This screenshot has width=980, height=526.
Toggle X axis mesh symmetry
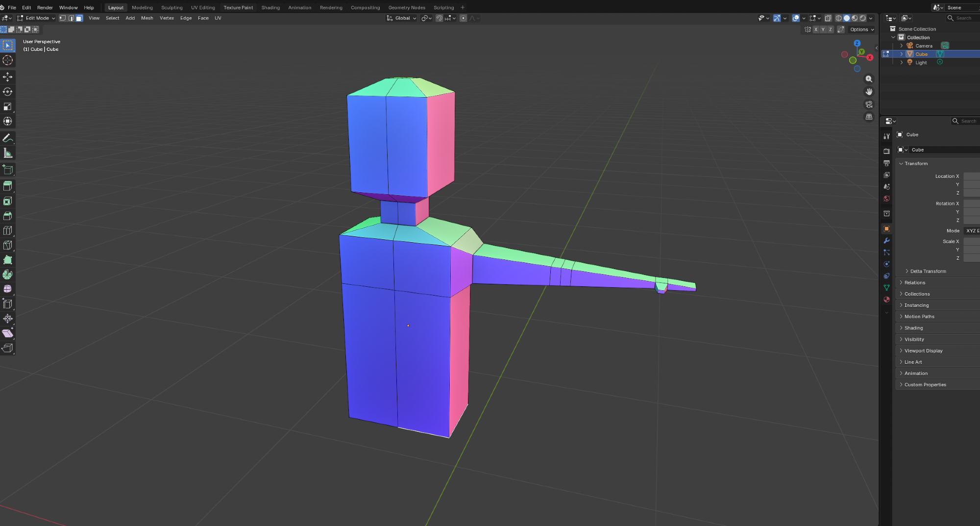(x=816, y=29)
